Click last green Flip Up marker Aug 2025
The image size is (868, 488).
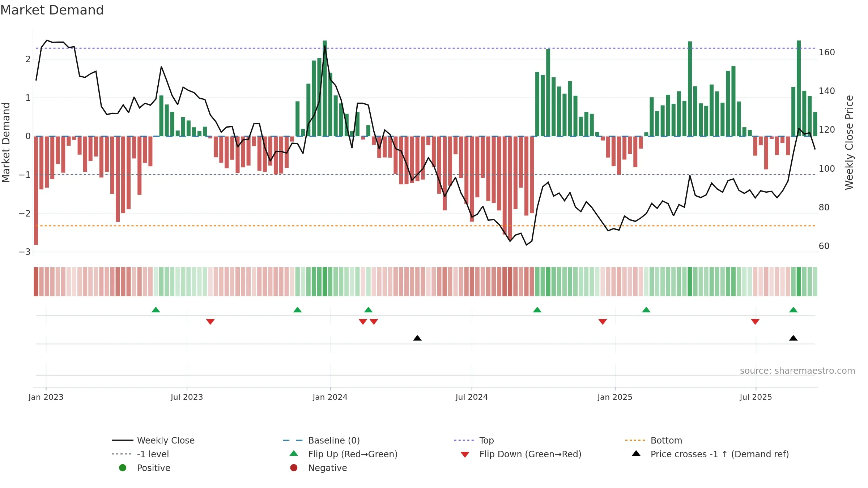pos(793,310)
